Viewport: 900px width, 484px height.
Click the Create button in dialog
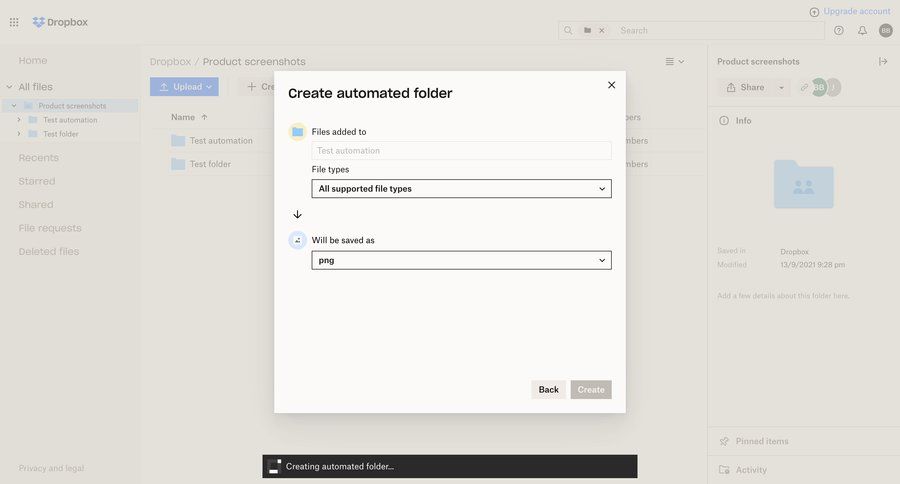pyautogui.click(x=591, y=389)
